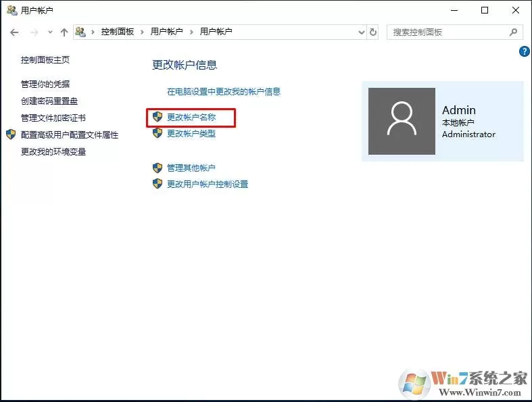Click the shield icon beside 更改帐户类型

[158, 133]
